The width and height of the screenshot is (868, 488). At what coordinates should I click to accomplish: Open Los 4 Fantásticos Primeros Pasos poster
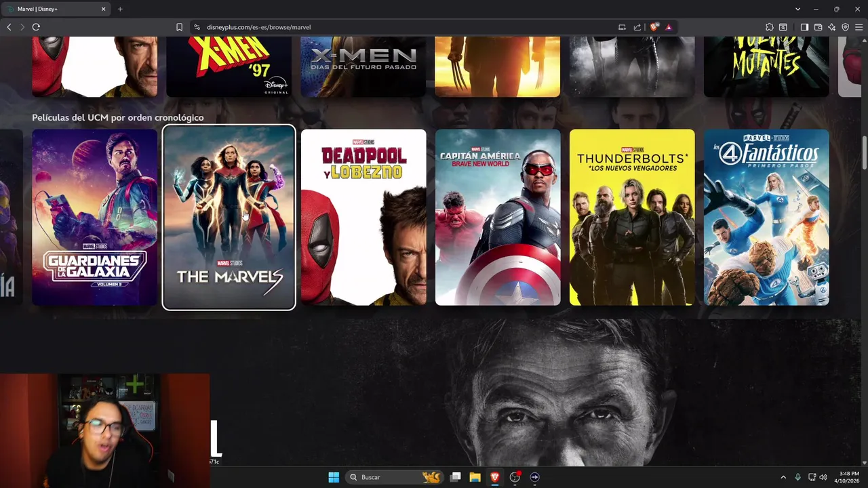coord(766,217)
